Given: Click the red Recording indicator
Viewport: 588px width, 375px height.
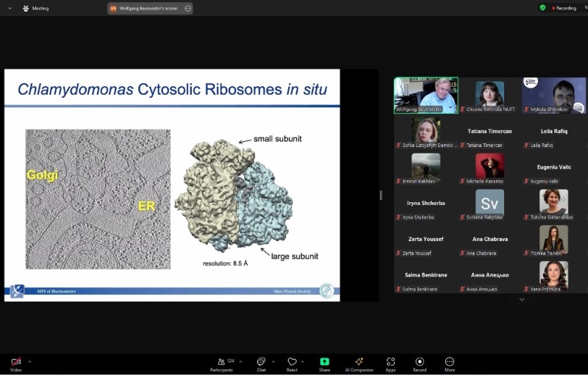Looking at the screenshot, I should tap(562, 8).
